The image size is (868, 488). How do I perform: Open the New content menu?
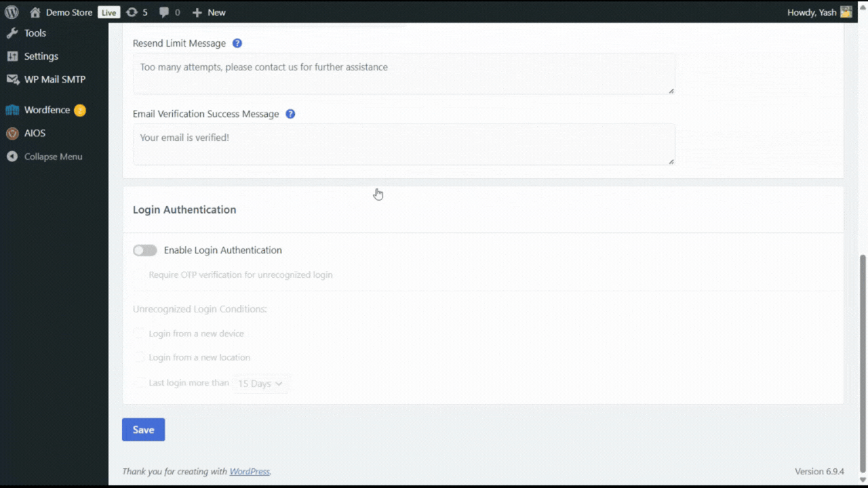pyautogui.click(x=209, y=12)
